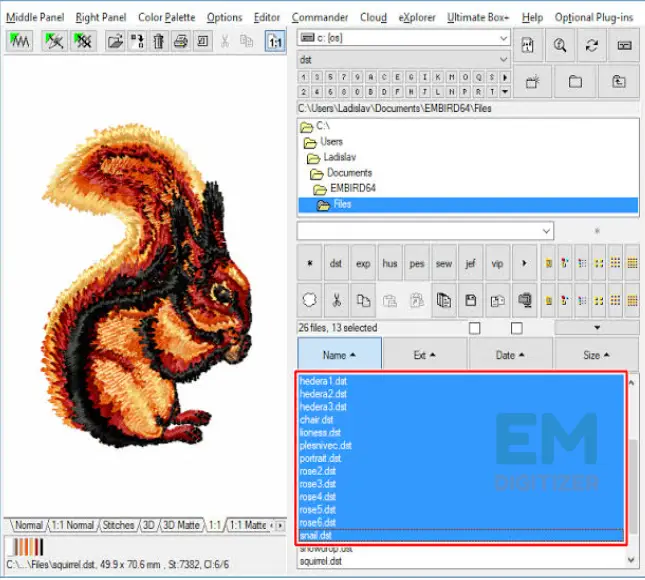Click the squirrel embroidery preview image

[147, 285]
